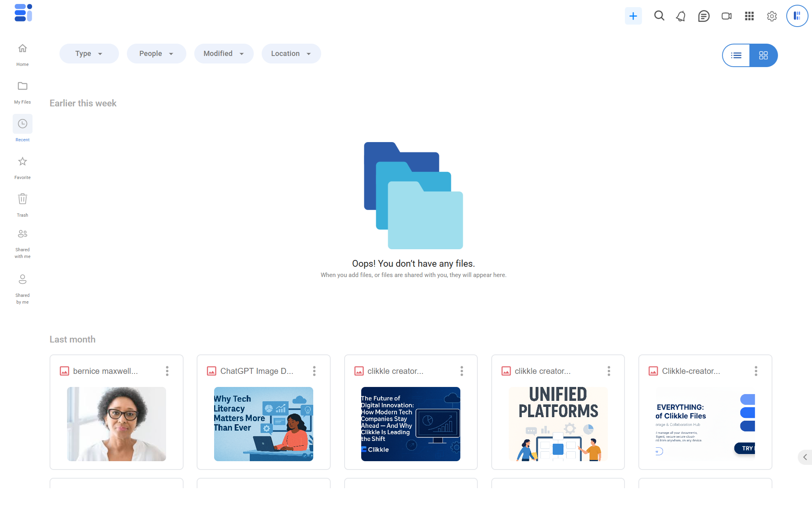This screenshot has height=508, width=812.
Task: Open options menu for bernice maxwell file
Action: point(167,371)
